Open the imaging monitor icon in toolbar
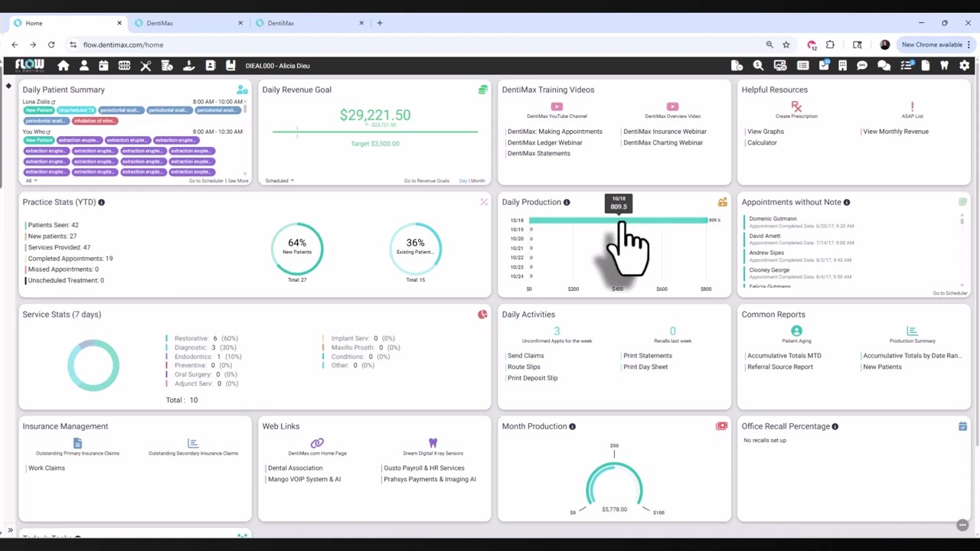The width and height of the screenshot is (980, 551). pyautogui.click(x=780, y=66)
